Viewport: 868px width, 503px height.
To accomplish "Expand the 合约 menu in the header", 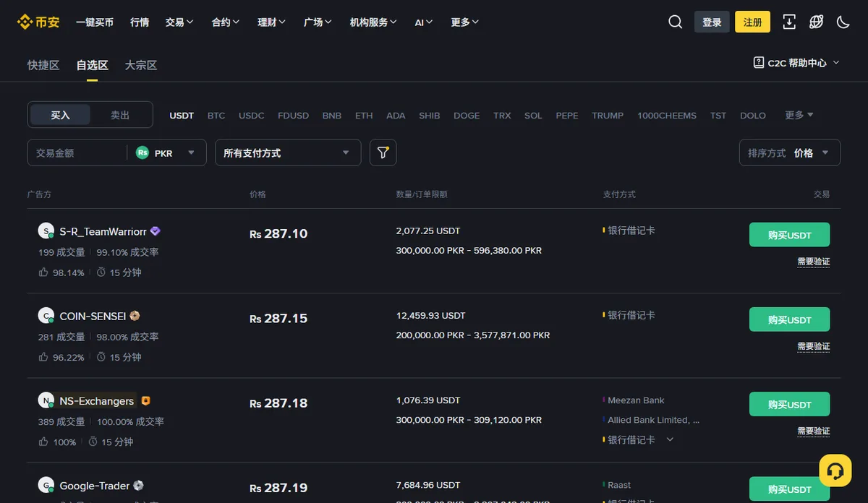I will pyautogui.click(x=226, y=22).
